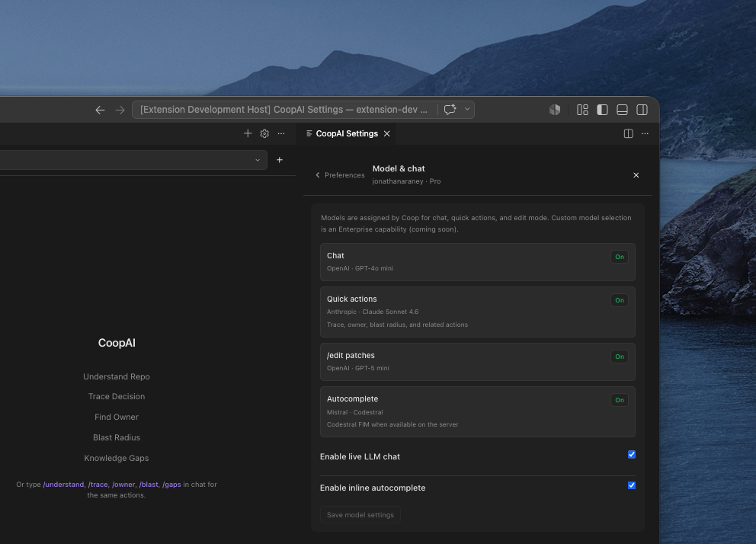Toggle the Chat model On badge
Image resolution: width=756 pixels, height=544 pixels.
[x=620, y=257]
